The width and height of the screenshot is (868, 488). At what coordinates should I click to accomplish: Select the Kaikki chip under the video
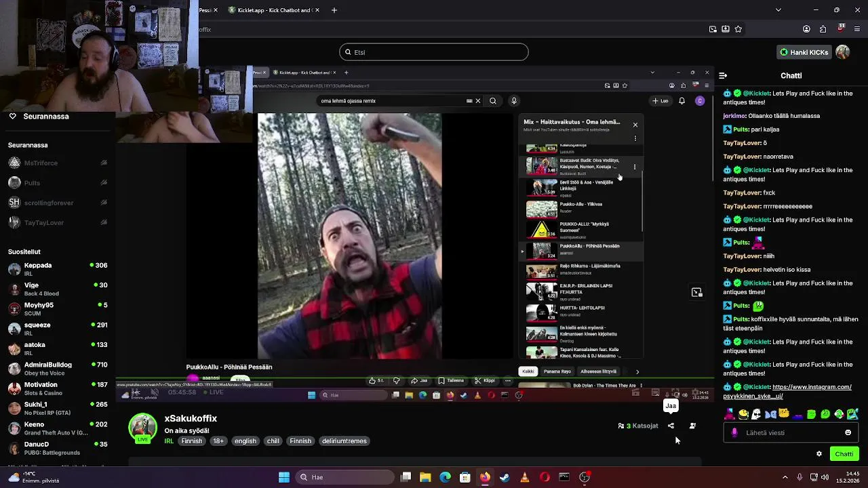coord(528,371)
